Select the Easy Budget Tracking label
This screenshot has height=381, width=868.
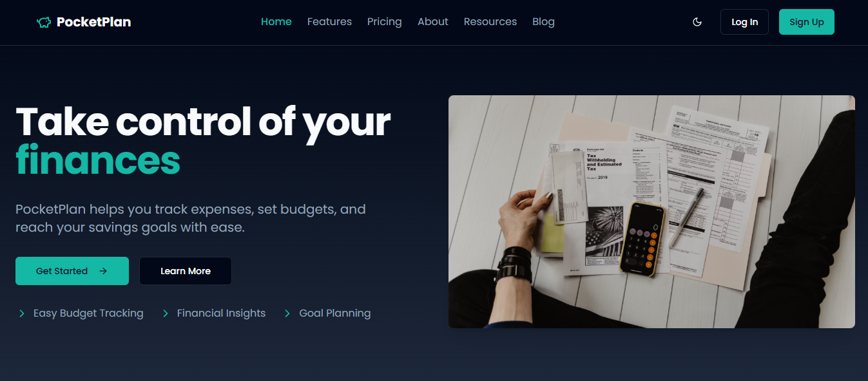coord(88,313)
